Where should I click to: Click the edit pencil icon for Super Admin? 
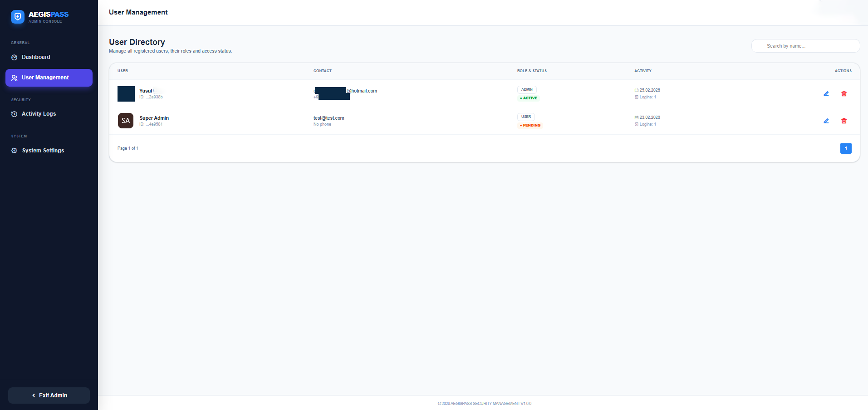(x=826, y=121)
